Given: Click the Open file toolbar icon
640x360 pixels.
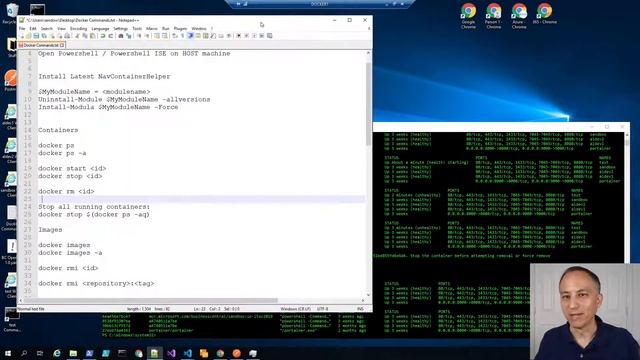Looking at the screenshot, I should click(x=28, y=36).
